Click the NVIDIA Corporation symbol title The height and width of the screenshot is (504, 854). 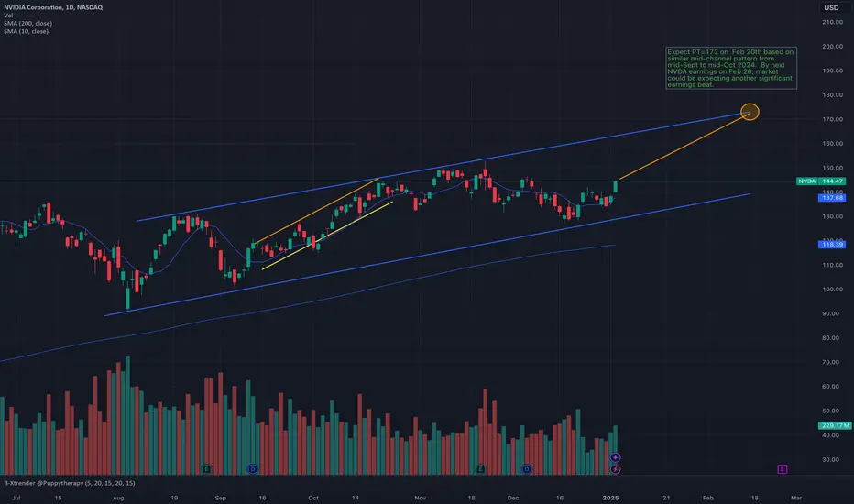tap(53, 7)
